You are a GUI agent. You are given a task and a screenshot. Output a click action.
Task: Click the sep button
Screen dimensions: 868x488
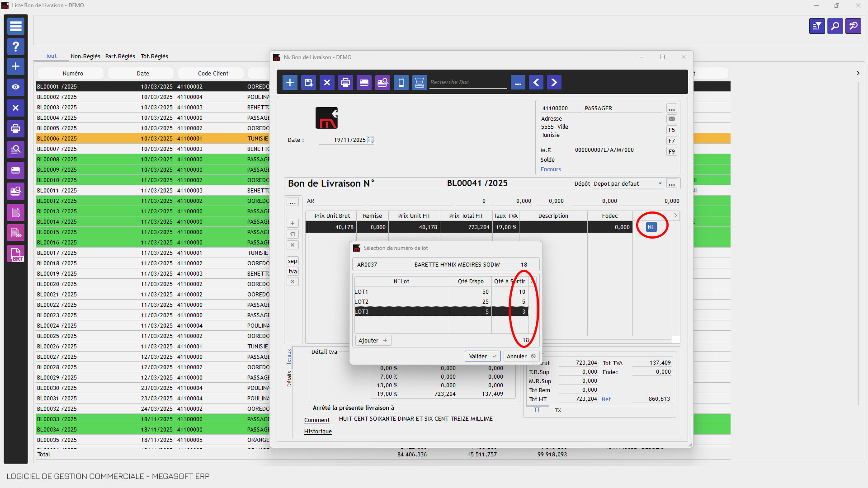(292, 261)
